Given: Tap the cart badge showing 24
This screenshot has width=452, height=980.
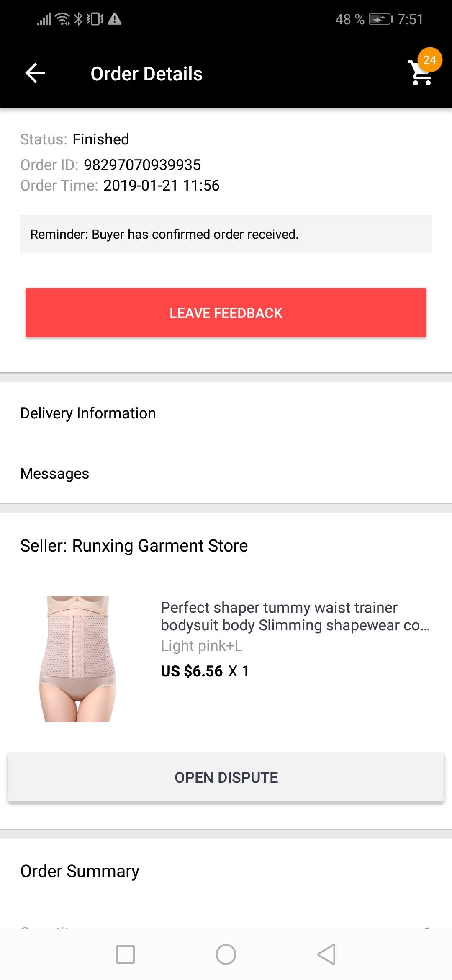Looking at the screenshot, I should [x=430, y=60].
